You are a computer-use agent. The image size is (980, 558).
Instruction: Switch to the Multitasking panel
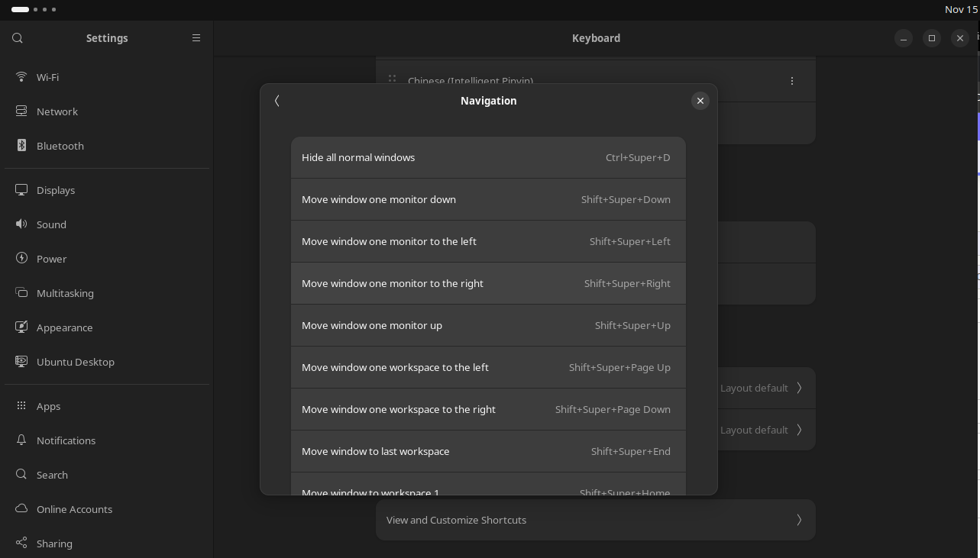[x=65, y=293]
